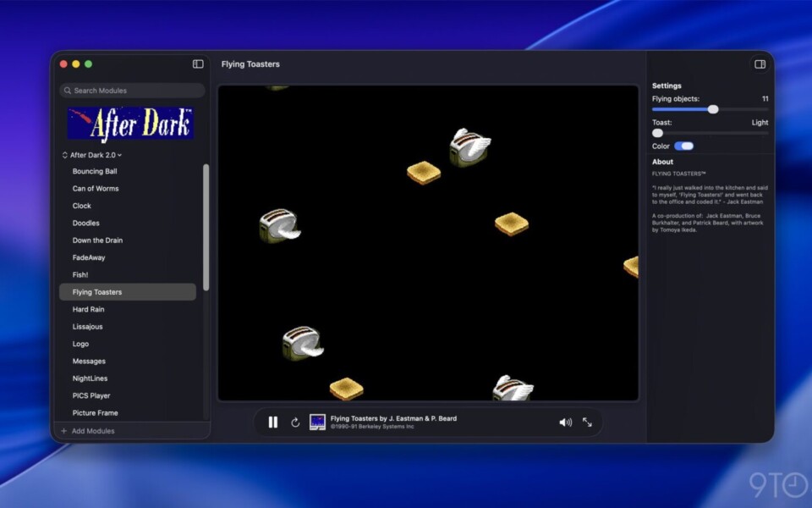Click the Flying objects slider handle
The height and width of the screenshot is (508, 812).
[x=713, y=109]
